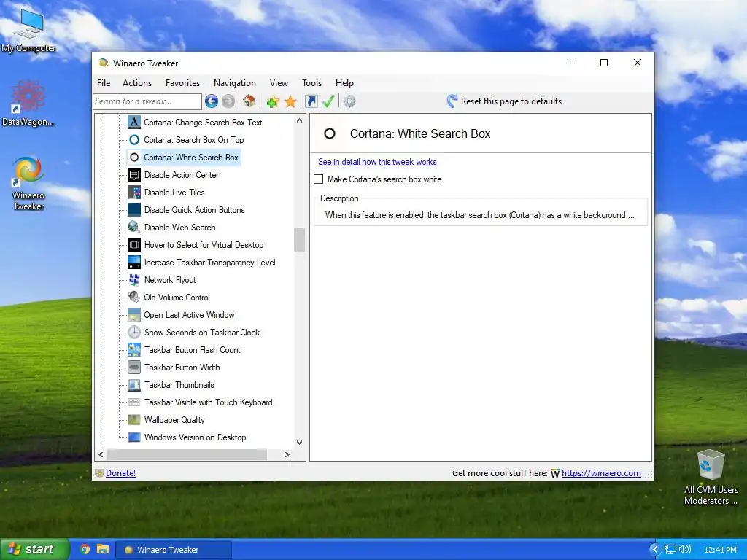Click the Network Flyout icon
Image resolution: width=747 pixels, height=560 pixels.
[134, 280]
